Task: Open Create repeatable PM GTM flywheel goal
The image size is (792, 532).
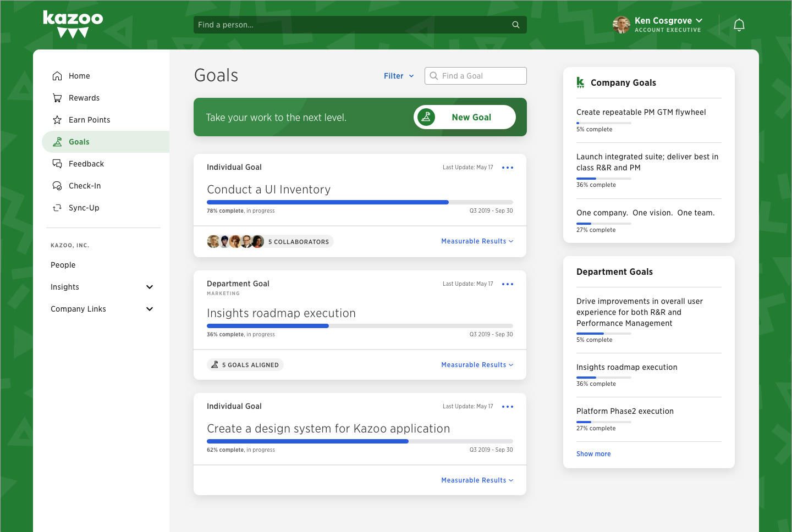Action: click(641, 112)
